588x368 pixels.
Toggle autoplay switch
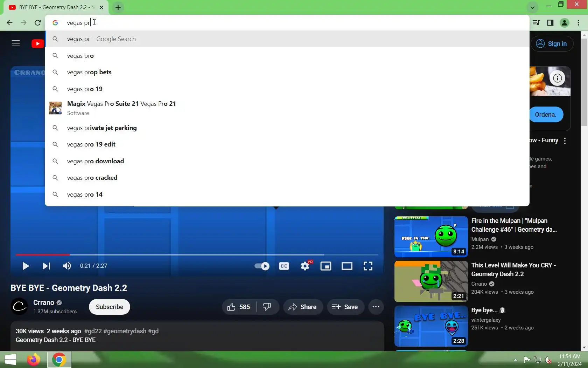click(x=262, y=266)
